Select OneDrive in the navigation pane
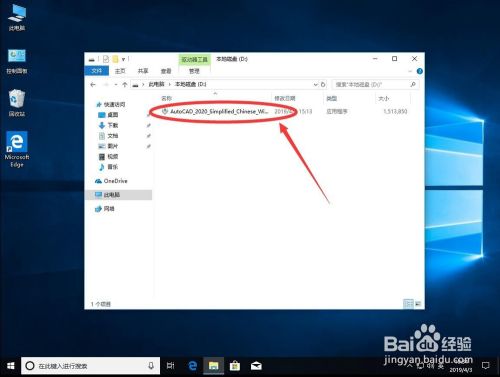500x377 pixels. 111,181
